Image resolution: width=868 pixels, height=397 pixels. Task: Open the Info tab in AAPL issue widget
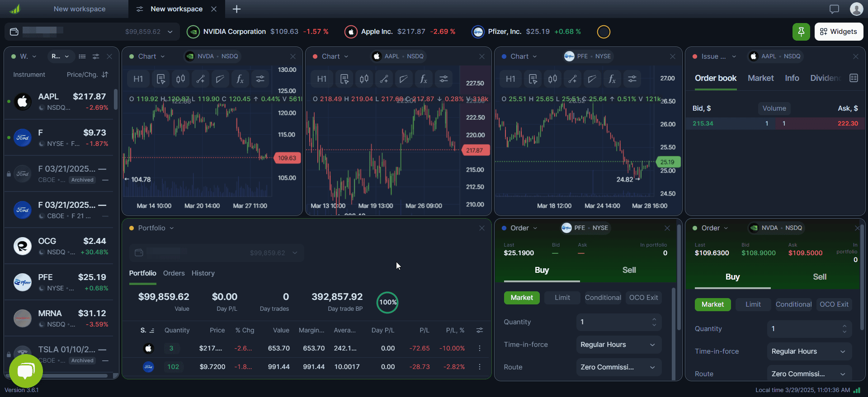[792, 78]
